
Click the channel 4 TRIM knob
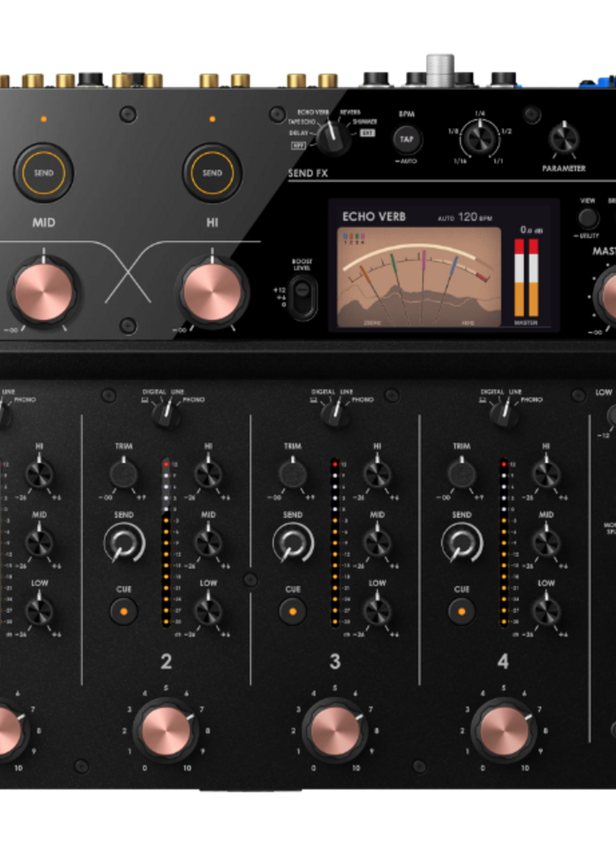point(461,473)
